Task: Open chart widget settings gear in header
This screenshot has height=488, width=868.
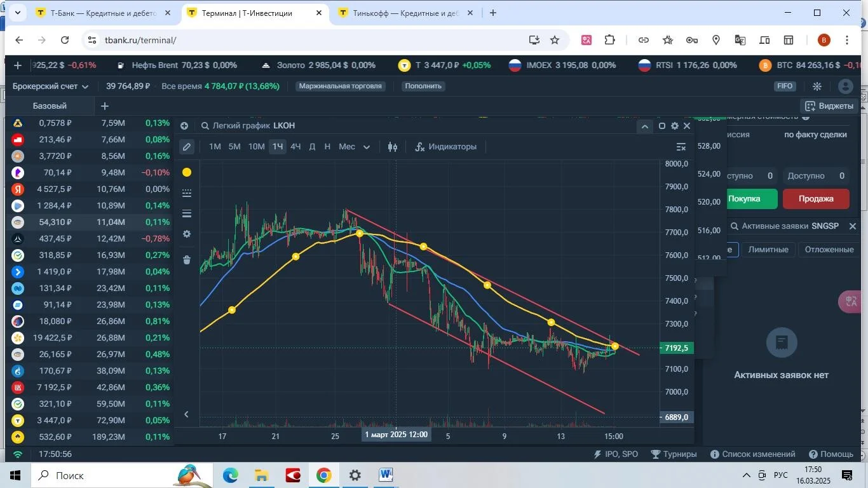Action: [x=675, y=126]
